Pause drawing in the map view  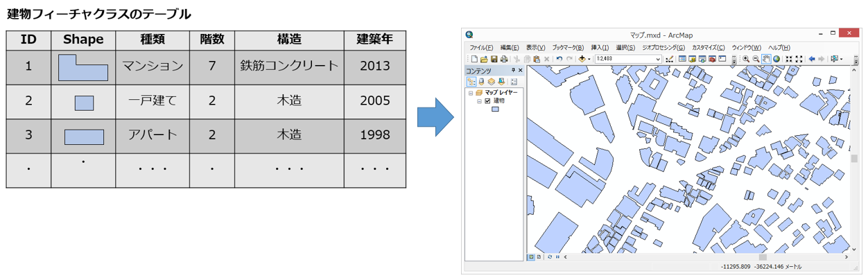point(557,256)
